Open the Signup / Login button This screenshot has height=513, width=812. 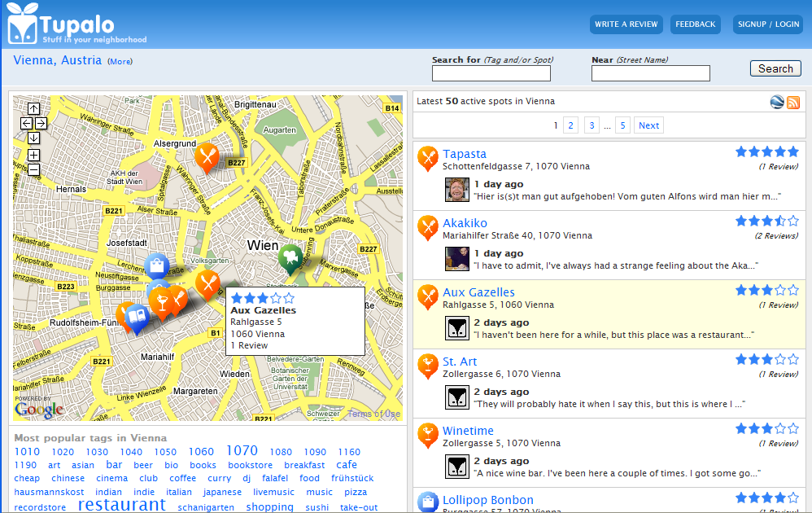point(768,24)
